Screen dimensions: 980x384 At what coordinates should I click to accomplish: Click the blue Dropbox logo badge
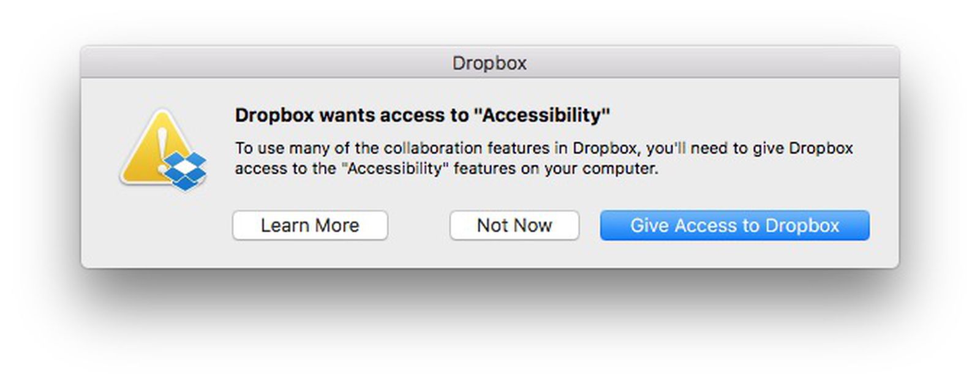tap(186, 171)
